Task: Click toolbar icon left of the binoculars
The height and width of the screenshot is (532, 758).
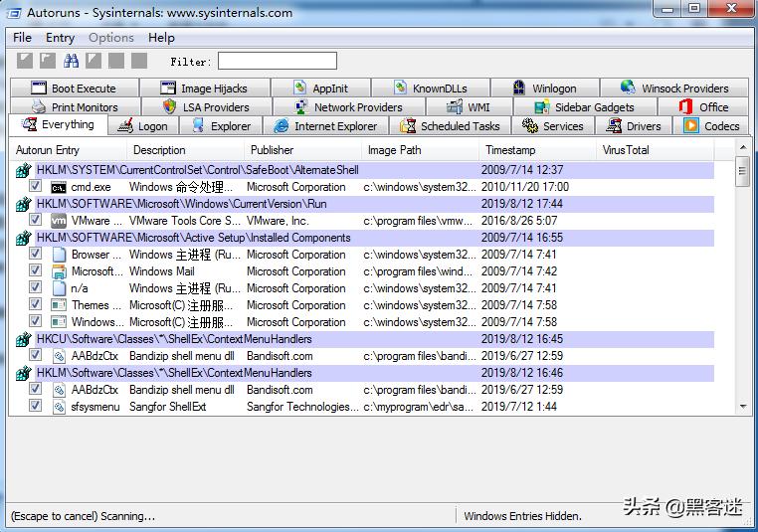Action: coord(48,61)
